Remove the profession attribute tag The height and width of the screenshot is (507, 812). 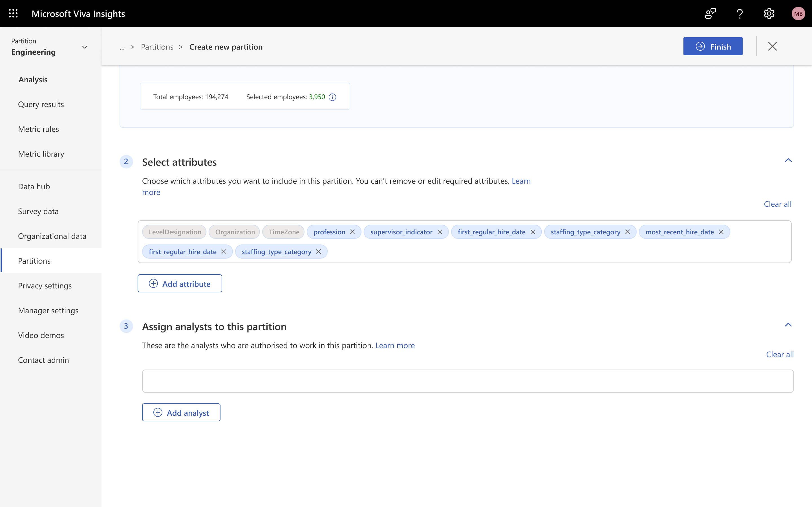(352, 232)
